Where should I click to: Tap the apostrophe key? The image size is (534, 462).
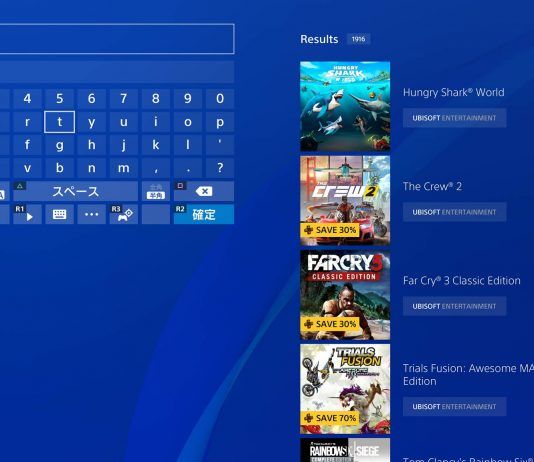220,145
